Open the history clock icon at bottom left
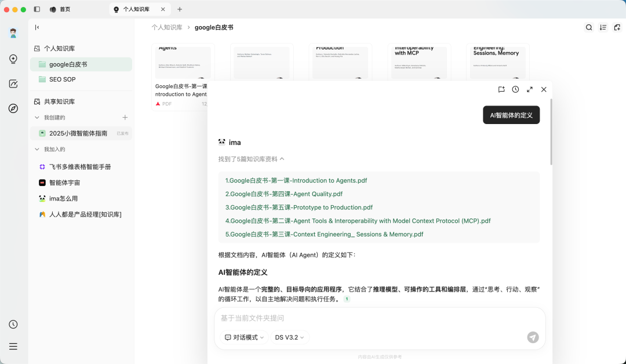The height and width of the screenshot is (364, 626). click(x=13, y=324)
